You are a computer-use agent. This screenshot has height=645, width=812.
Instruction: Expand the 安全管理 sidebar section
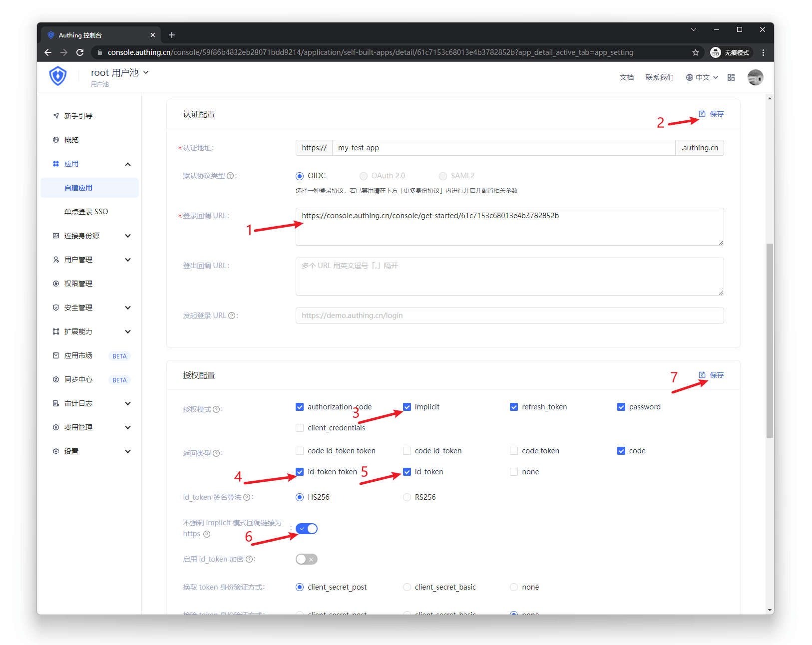pos(78,307)
